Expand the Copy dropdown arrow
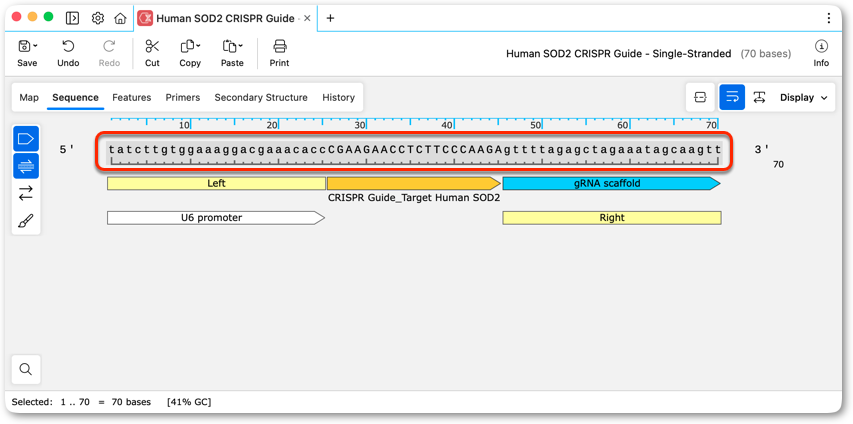The width and height of the screenshot is (853, 424). pyautogui.click(x=199, y=45)
